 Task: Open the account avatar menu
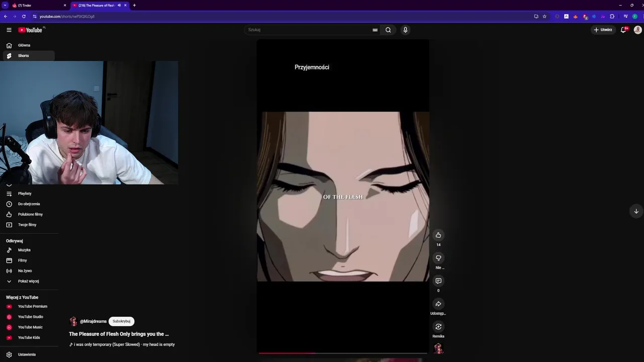click(x=637, y=30)
